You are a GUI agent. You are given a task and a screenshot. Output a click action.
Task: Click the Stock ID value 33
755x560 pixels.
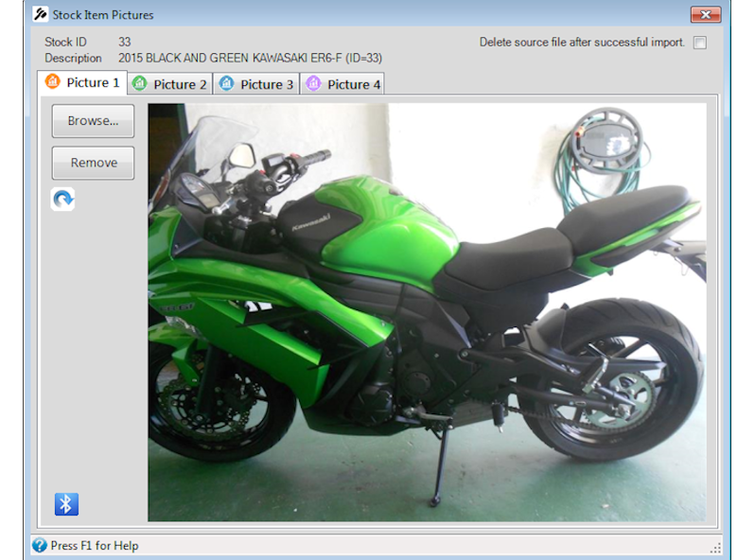point(125,42)
